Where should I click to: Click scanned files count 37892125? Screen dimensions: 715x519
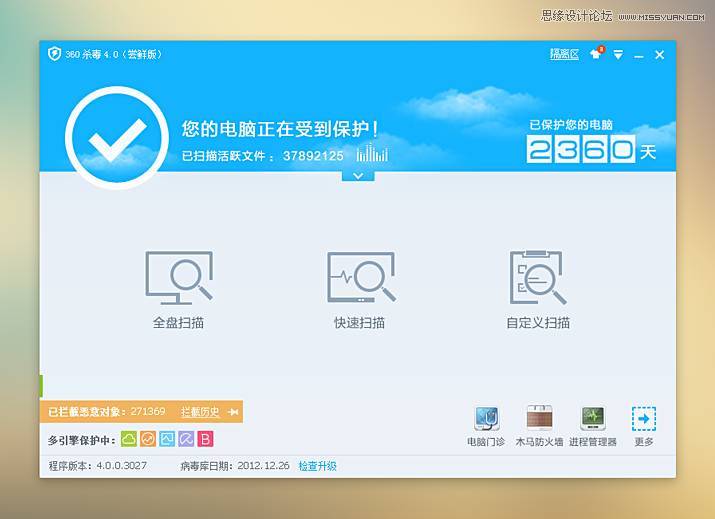[x=313, y=156]
